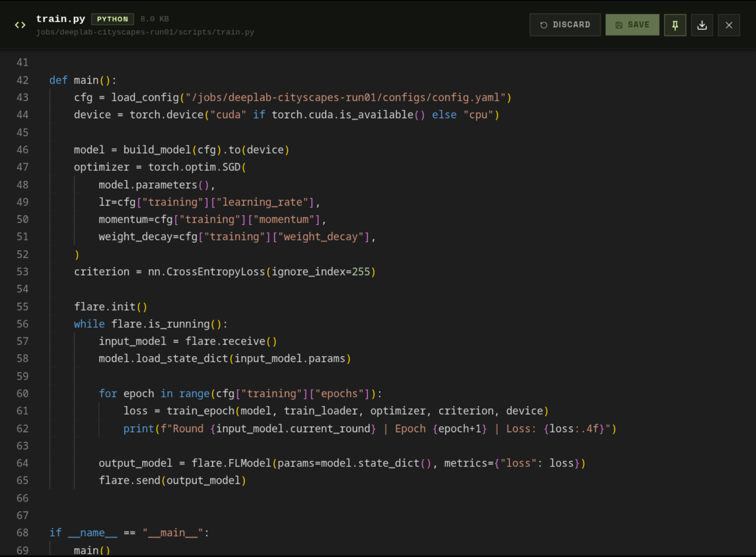This screenshot has height=557, width=756.
Task: Click the main() call on line 69
Action: click(92, 551)
